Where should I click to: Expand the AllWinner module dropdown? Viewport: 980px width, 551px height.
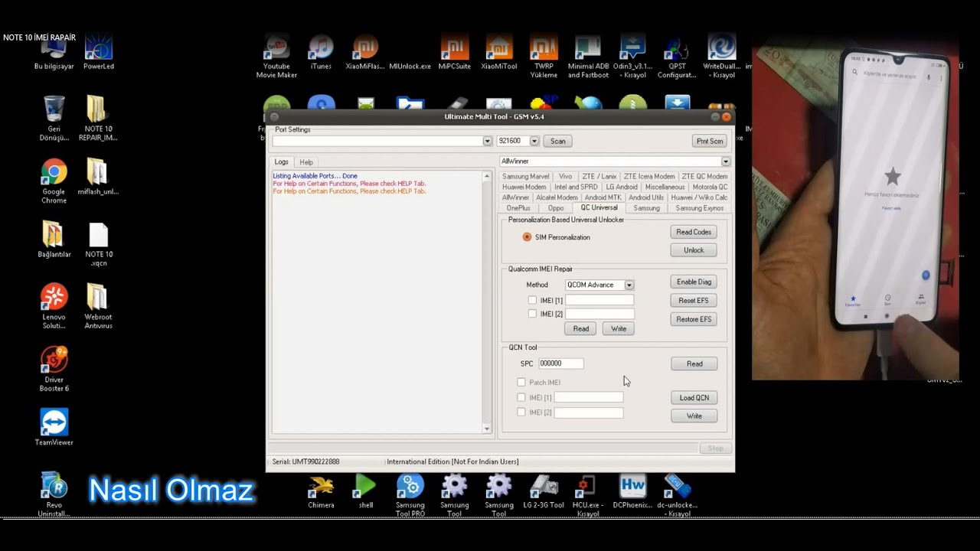726,161
